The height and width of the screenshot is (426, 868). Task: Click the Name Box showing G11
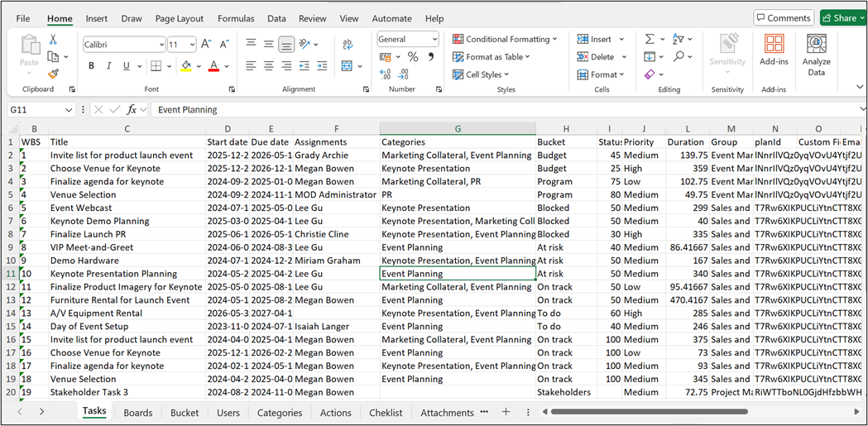[35, 109]
